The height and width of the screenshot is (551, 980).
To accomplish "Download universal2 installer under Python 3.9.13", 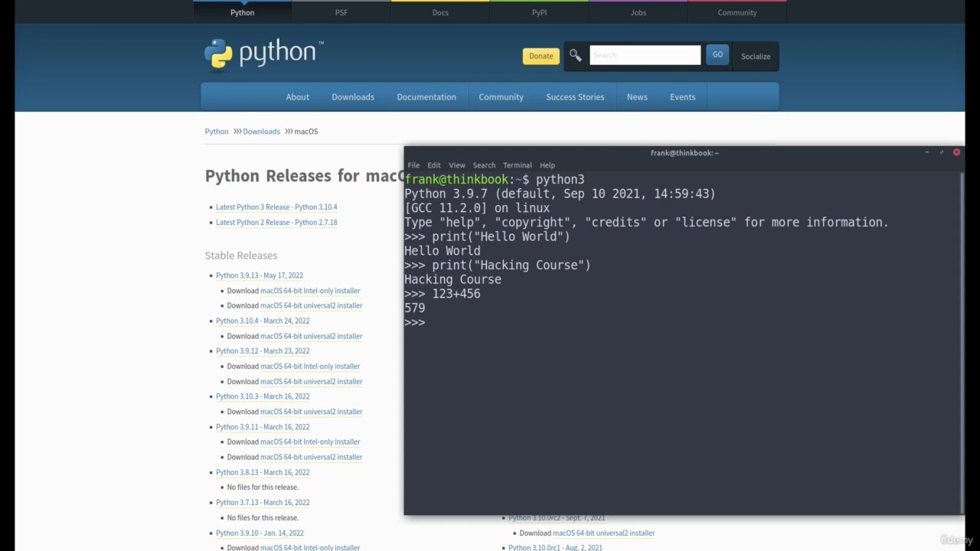I will pyautogui.click(x=312, y=306).
